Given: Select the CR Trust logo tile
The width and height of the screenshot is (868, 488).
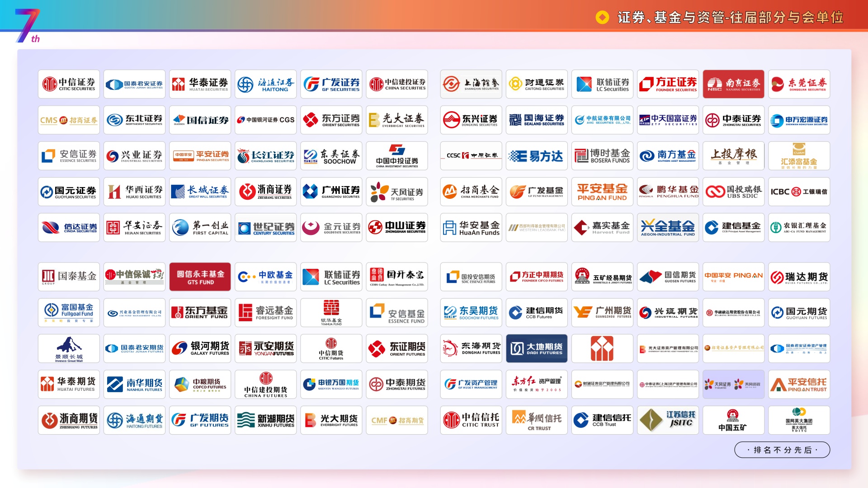Looking at the screenshot, I should pyautogui.click(x=537, y=420).
